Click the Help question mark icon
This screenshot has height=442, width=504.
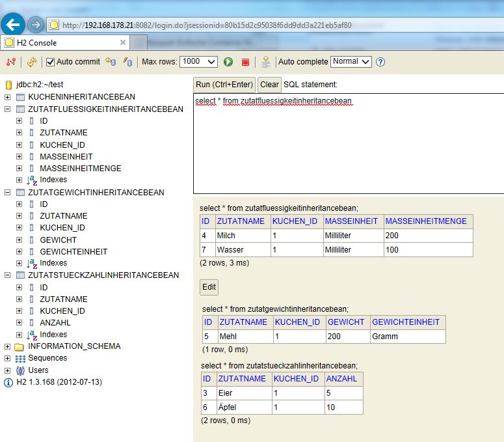(380, 62)
